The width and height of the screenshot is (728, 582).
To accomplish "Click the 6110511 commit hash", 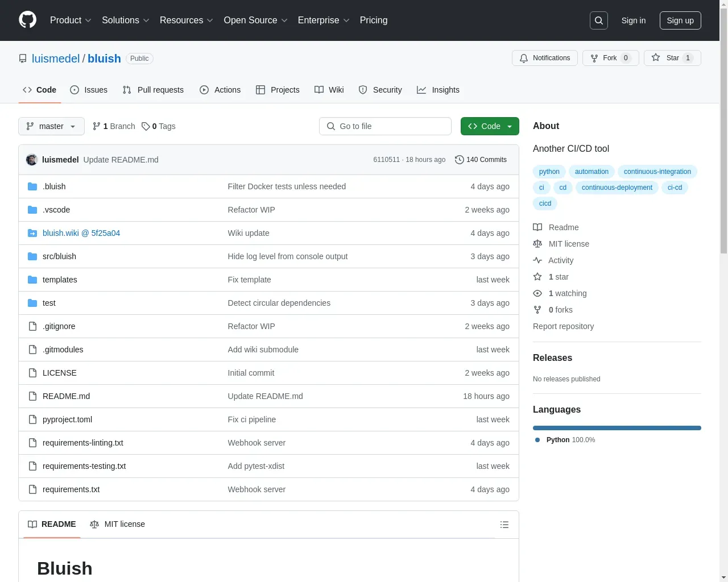I will (387, 160).
